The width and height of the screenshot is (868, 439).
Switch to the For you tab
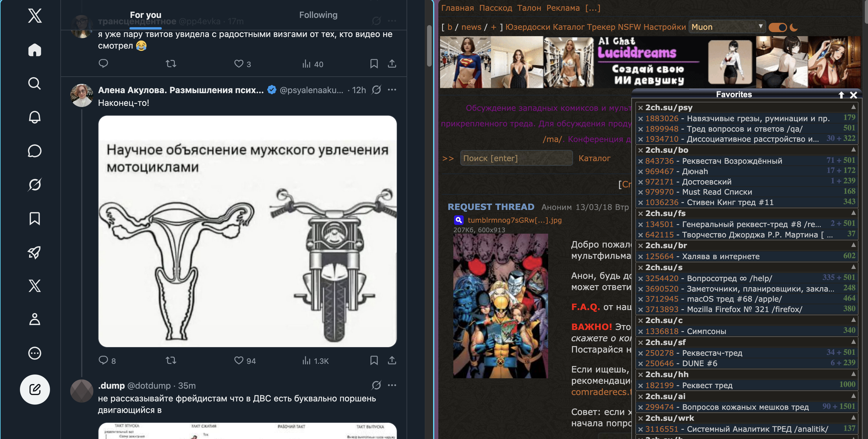point(146,15)
